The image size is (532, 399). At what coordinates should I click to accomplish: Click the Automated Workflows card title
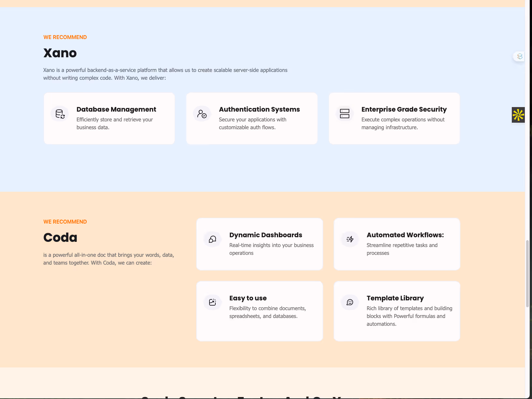coord(405,235)
